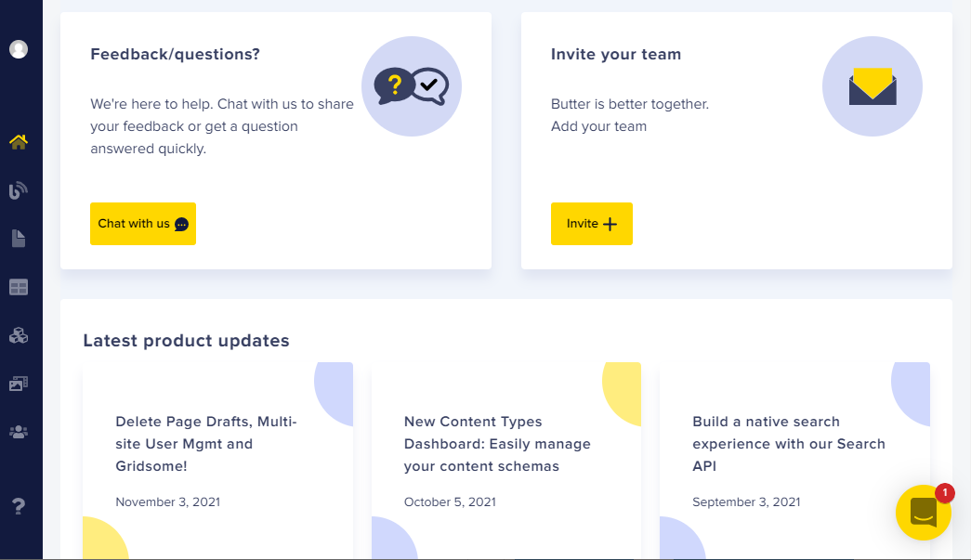Screen dimensions: 971x560
Task: Click the notification badge on chat widget
Action: (944, 492)
